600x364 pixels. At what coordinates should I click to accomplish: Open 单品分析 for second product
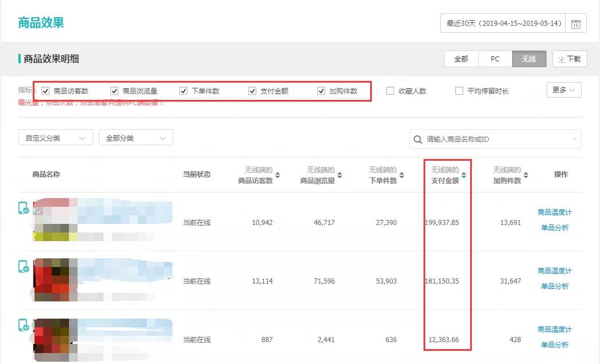click(x=555, y=286)
